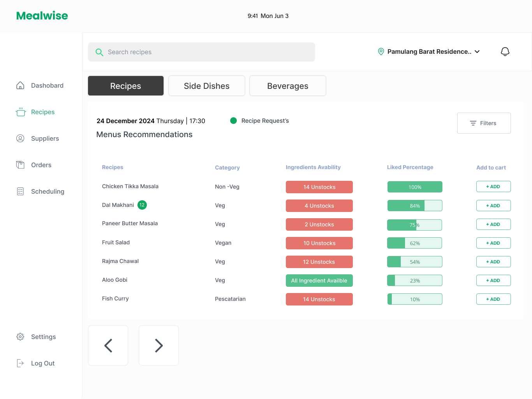Click the Dashboard home icon
Screen dimensions: 532x399
pyautogui.click(x=20, y=85)
